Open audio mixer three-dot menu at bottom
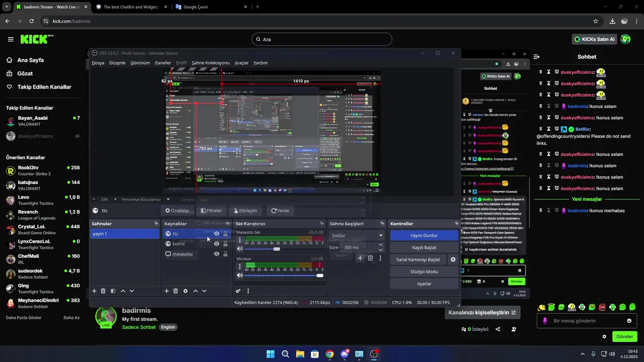The height and width of the screenshot is (362, 644). click(248, 291)
